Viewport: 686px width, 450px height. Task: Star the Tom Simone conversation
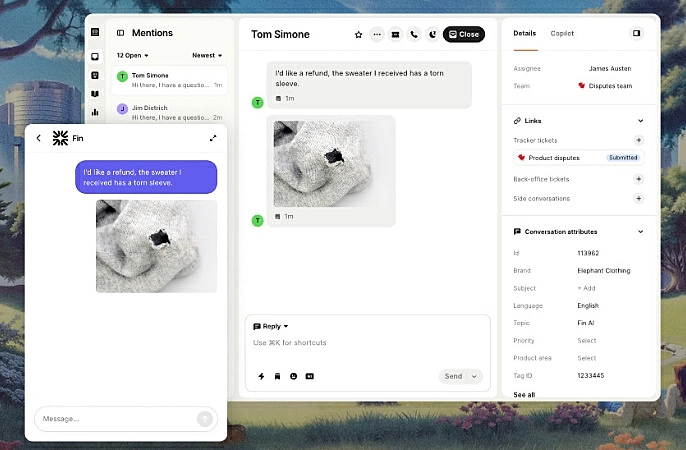point(359,34)
